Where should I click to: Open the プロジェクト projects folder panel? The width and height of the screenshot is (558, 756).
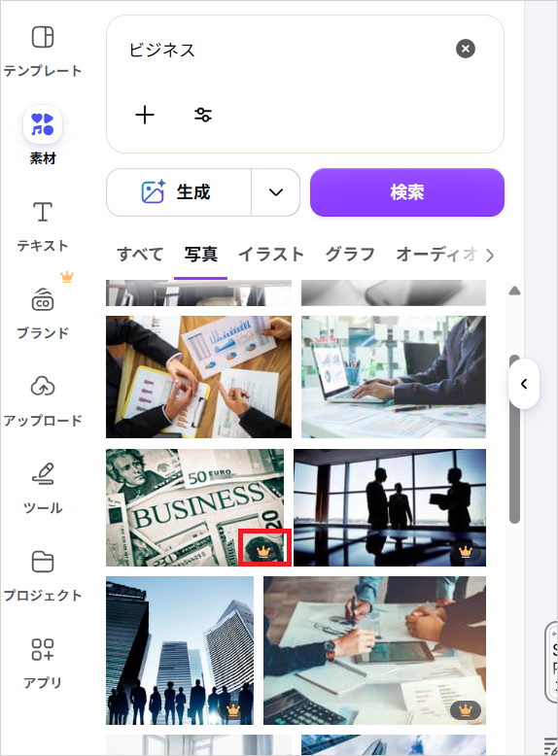click(43, 575)
